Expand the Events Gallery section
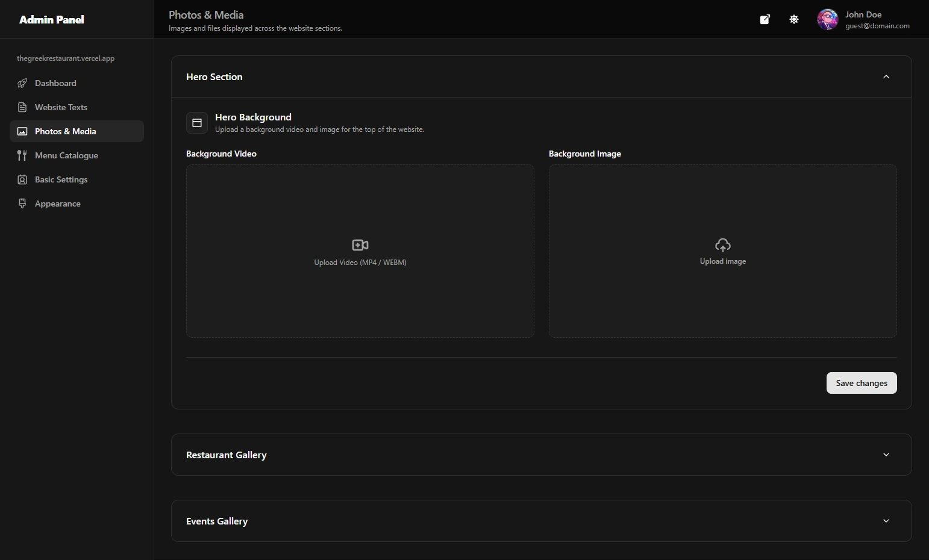The width and height of the screenshot is (929, 560). coord(886,521)
